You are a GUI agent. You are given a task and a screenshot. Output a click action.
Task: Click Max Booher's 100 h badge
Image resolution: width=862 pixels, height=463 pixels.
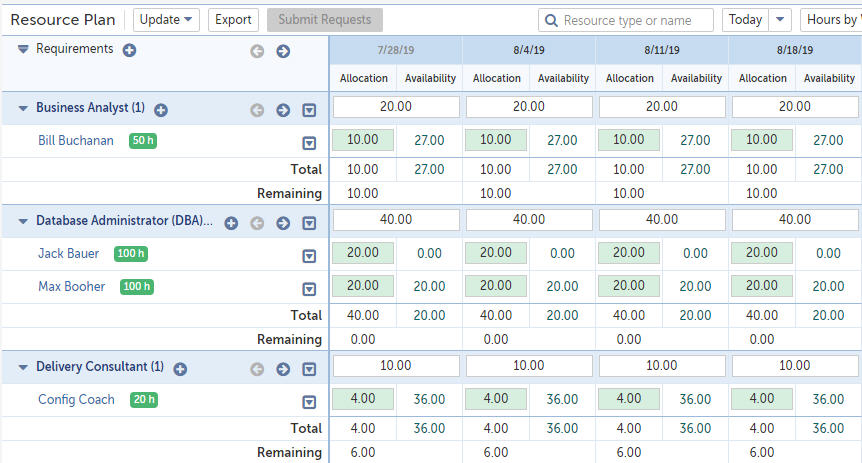(137, 286)
